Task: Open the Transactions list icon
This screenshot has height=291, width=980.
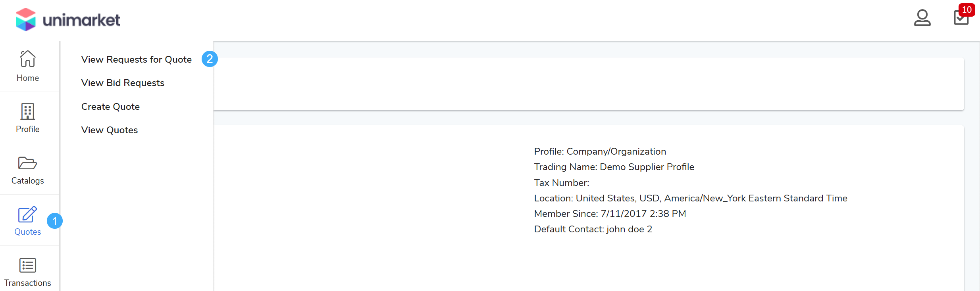Action: click(x=28, y=266)
